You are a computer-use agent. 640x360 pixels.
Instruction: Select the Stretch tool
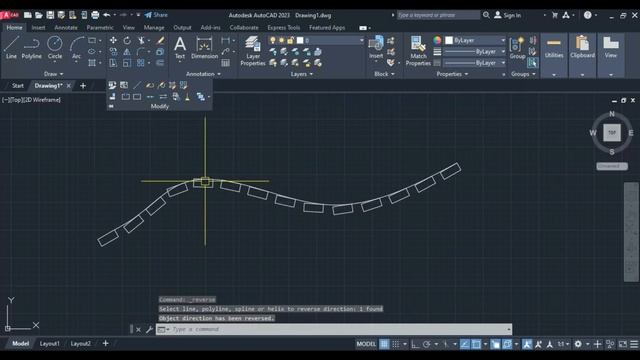[113, 63]
